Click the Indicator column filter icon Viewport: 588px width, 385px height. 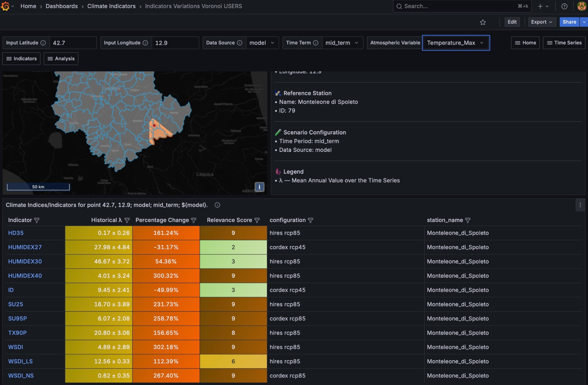click(x=37, y=220)
